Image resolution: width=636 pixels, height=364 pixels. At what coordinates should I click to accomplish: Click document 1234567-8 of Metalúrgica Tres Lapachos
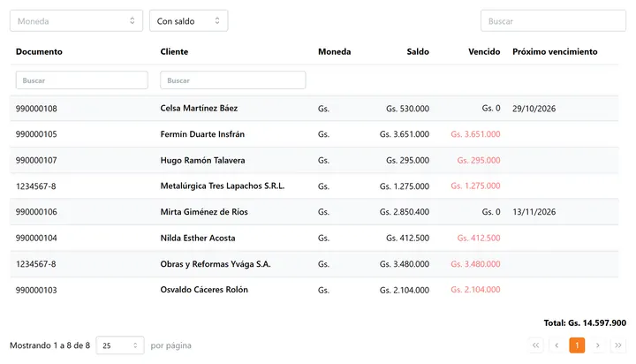pos(35,186)
